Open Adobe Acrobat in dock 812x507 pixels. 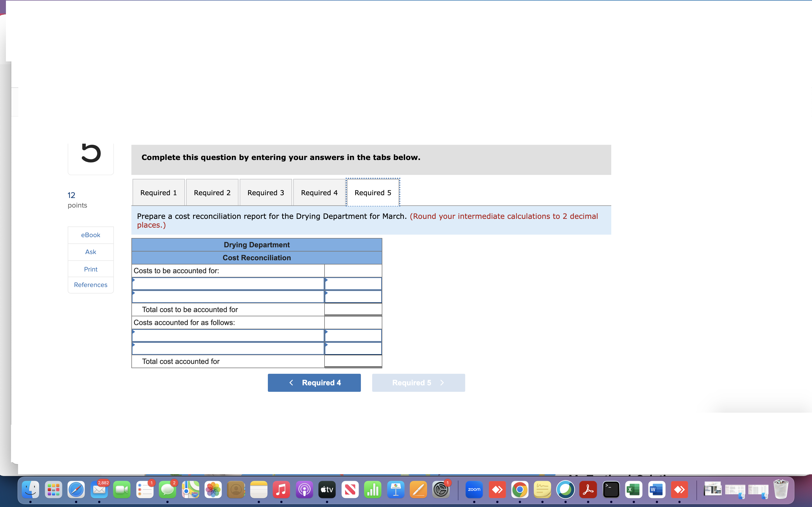[588, 490]
